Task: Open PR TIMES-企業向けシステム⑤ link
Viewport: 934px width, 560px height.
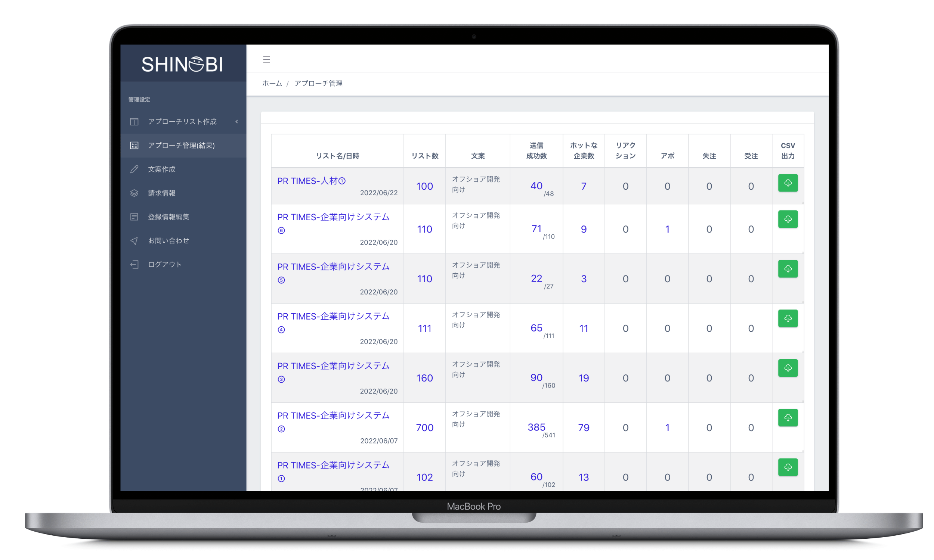Action: pos(333,273)
